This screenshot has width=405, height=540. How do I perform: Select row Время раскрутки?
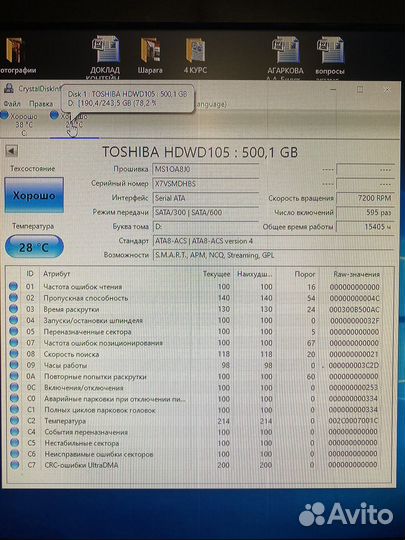[195, 309]
